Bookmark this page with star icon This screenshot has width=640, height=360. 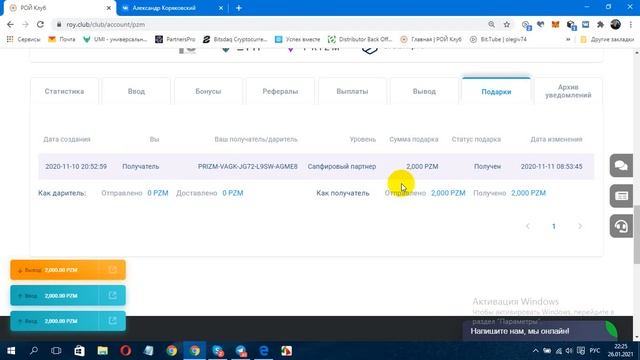[507, 24]
